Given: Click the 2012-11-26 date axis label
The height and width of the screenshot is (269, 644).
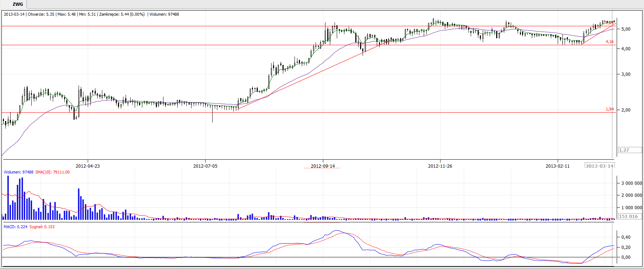Looking at the screenshot, I should [440, 166].
